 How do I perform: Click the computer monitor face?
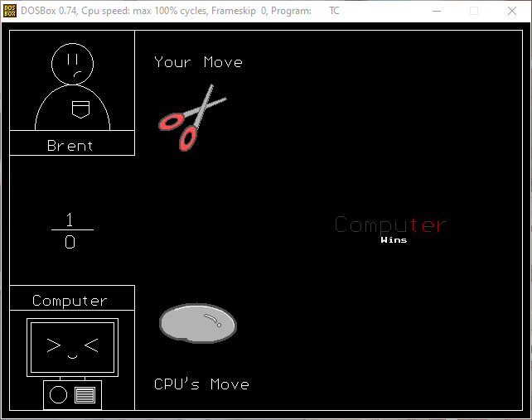72,347
